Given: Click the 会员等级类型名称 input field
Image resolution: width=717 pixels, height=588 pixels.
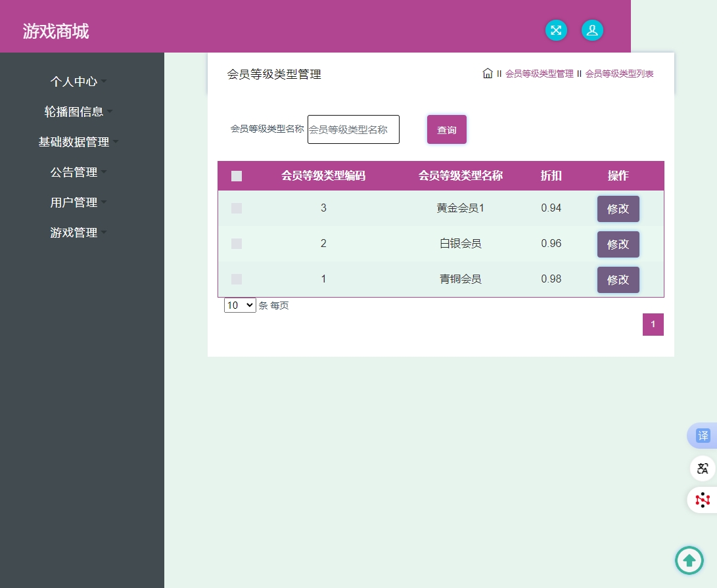Looking at the screenshot, I should coord(353,129).
